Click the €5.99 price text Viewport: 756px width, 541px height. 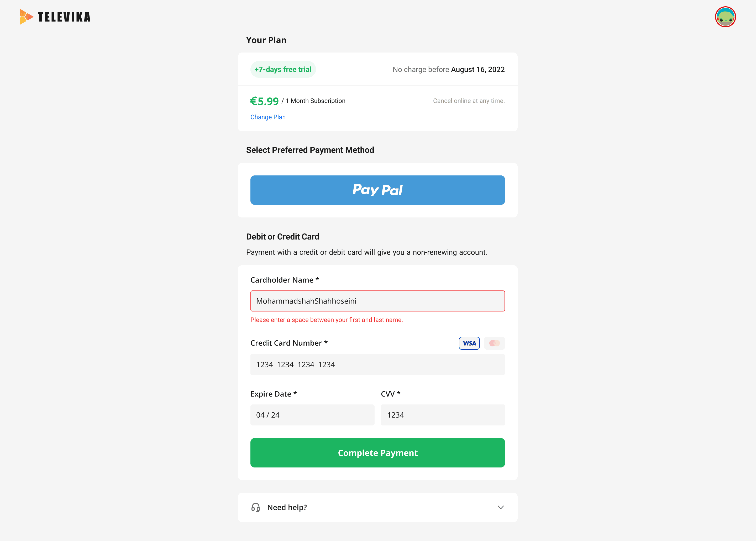(x=264, y=101)
